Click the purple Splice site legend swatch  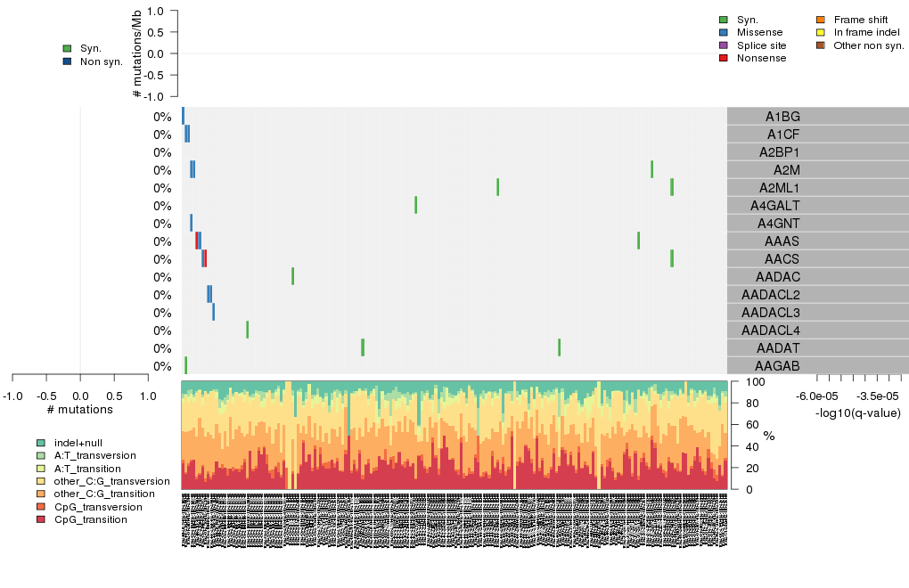(x=724, y=45)
